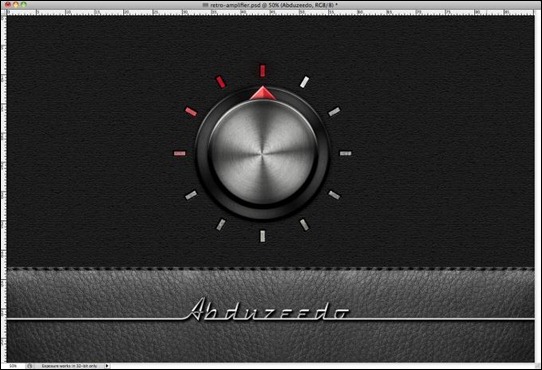This screenshot has width=542, height=370.
Task: Click the red triangle pointer on the knob
Action: (263, 93)
